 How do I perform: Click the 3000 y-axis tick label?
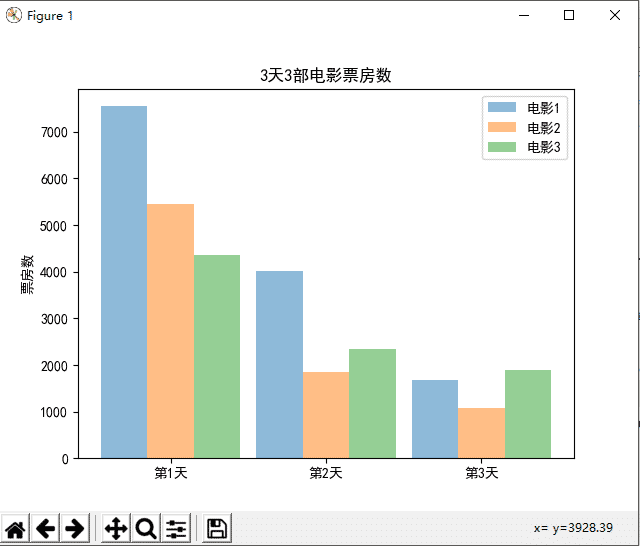point(54,319)
